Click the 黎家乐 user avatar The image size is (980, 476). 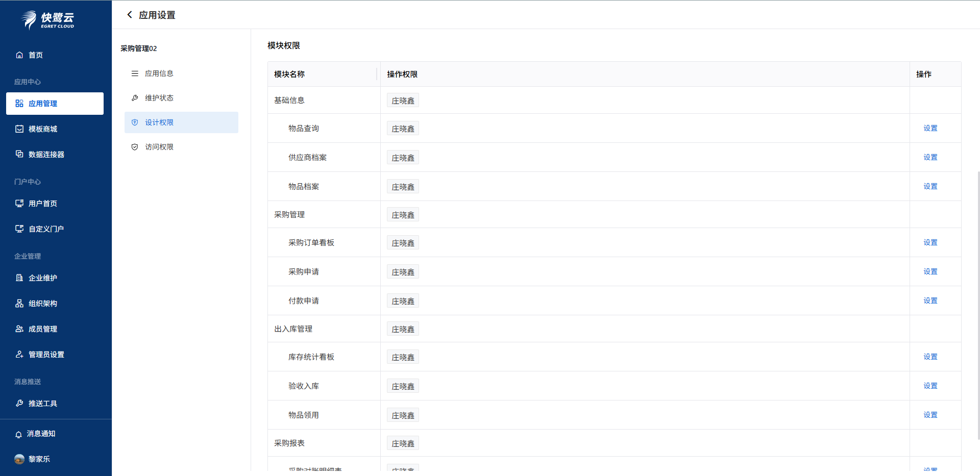(19, 459)
